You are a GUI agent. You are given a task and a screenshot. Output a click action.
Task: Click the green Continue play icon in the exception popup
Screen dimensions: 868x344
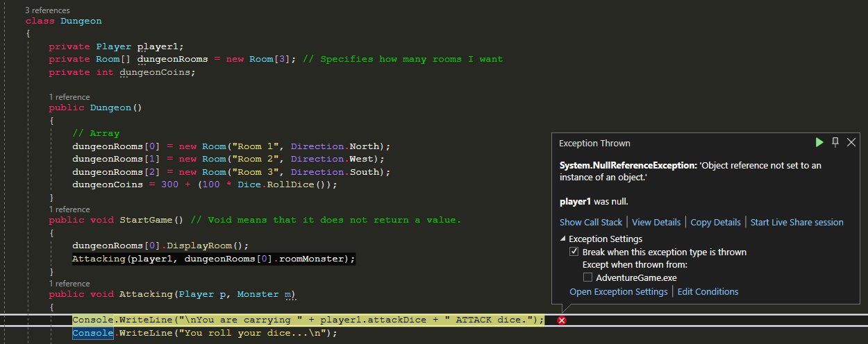pos(819,142)
